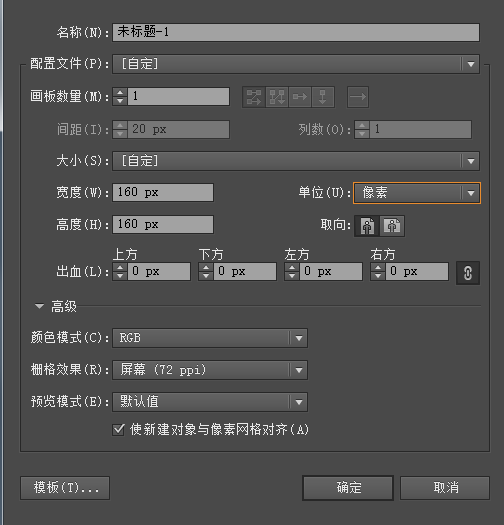Open the 颜色模式 RGB dropdown
The width and height of the screenshot is (504, 525).
(x=210, y=338)
